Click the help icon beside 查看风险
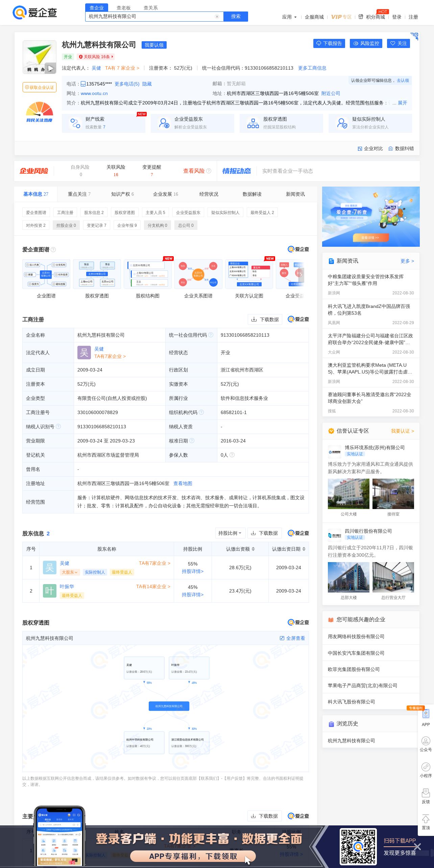 tap(209, 171)
